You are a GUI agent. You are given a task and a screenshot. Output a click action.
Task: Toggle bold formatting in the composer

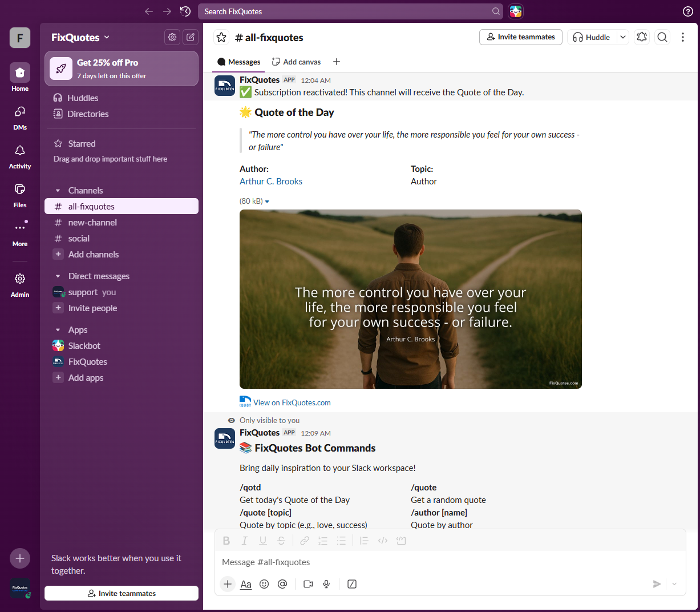tap(226, 540)
